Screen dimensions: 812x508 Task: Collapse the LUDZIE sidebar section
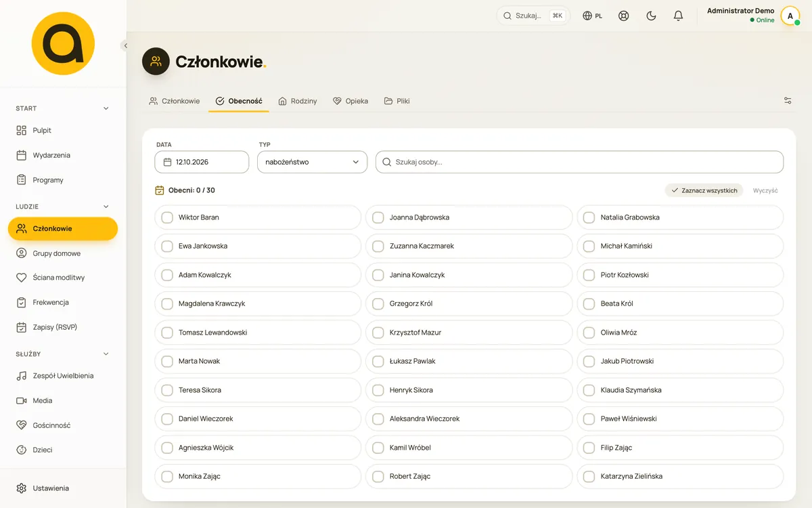coord(106,207)
